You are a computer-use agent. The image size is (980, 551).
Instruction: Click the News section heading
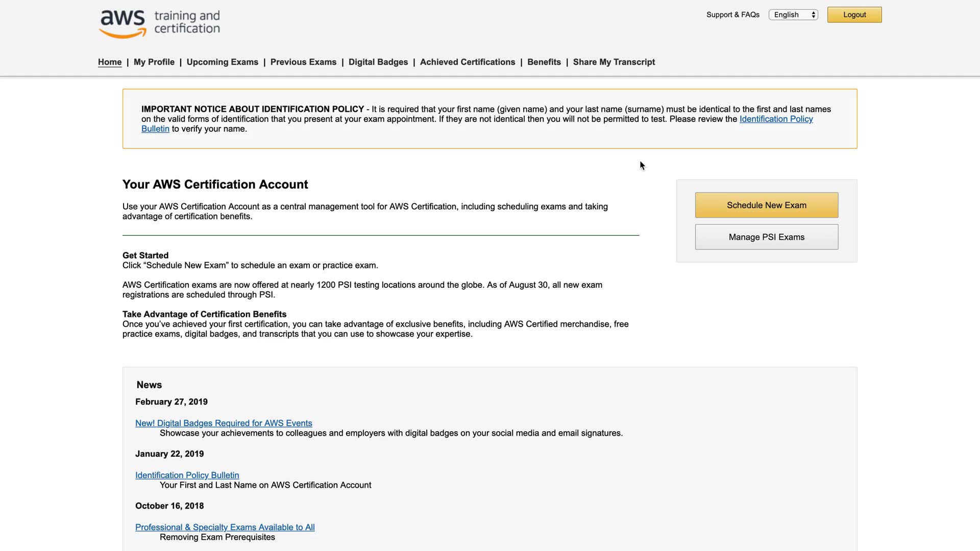(149, 385)
